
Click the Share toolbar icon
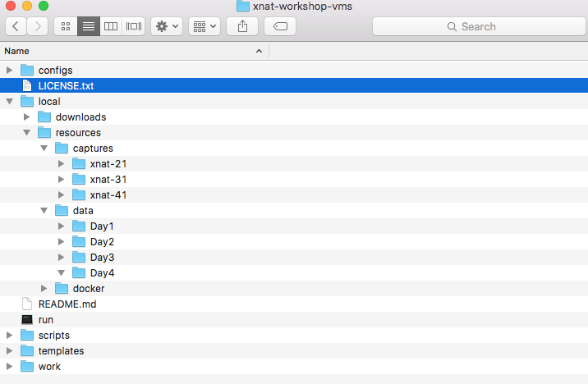tap(242, 26)
